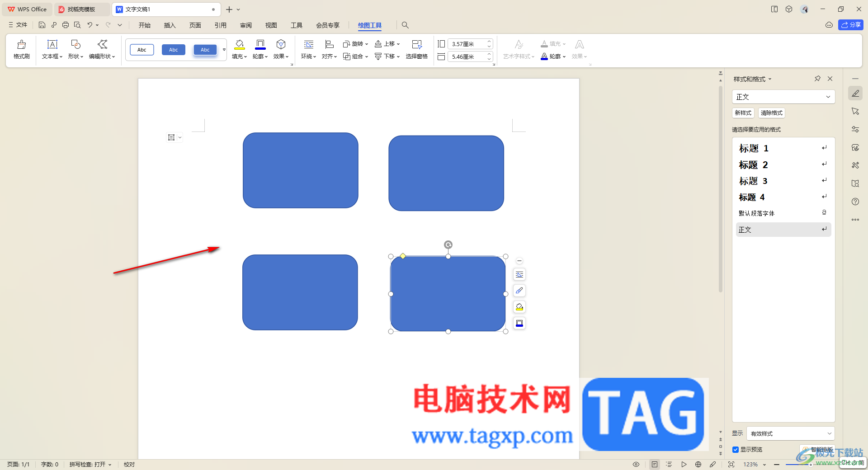Screen dimensions: 868x470
Task: Switch to the 审阅 (Review) tab
Action: click(x=245, y=25)
